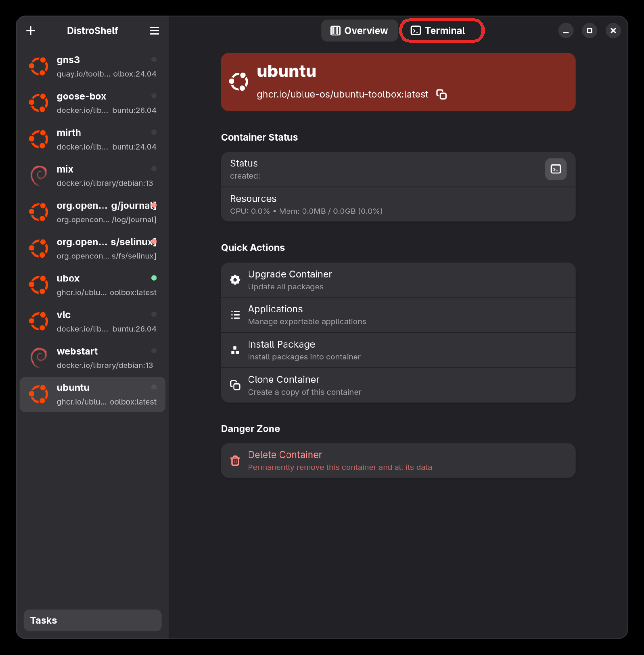Click the ubox Ubuntu logo icon
Image resolution: width=644 pixels, height=655 pixels.
39,285
